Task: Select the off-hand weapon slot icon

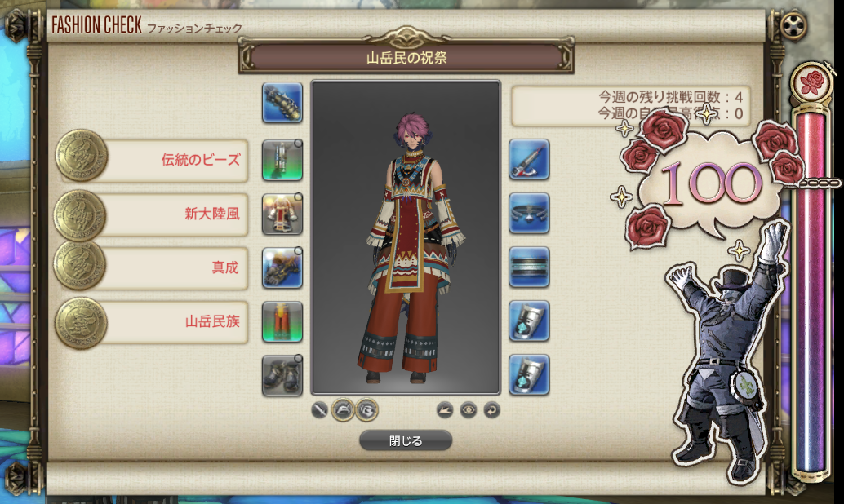Action: click(529, 159)
